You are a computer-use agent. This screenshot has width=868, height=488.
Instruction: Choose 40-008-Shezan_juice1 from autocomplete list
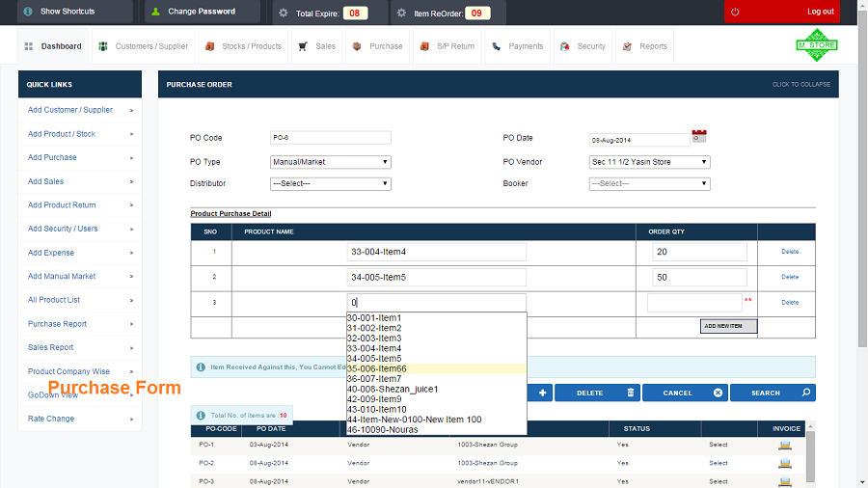436,389
